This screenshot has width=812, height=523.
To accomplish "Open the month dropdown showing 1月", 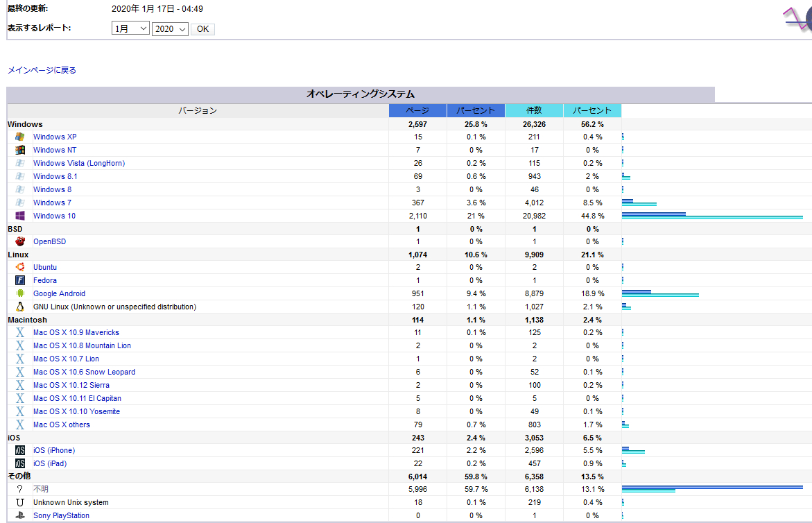I will point(130,29).
